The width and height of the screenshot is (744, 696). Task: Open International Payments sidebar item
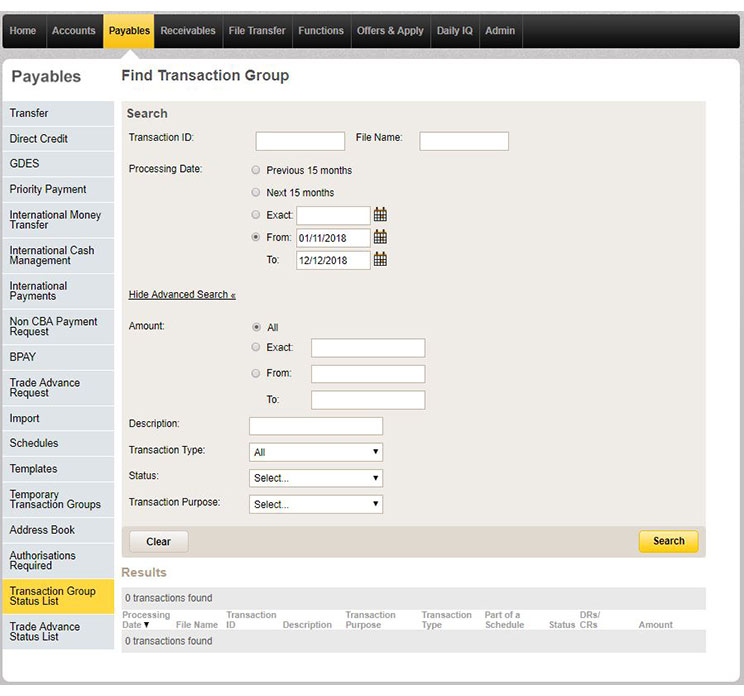click(58, 291)
